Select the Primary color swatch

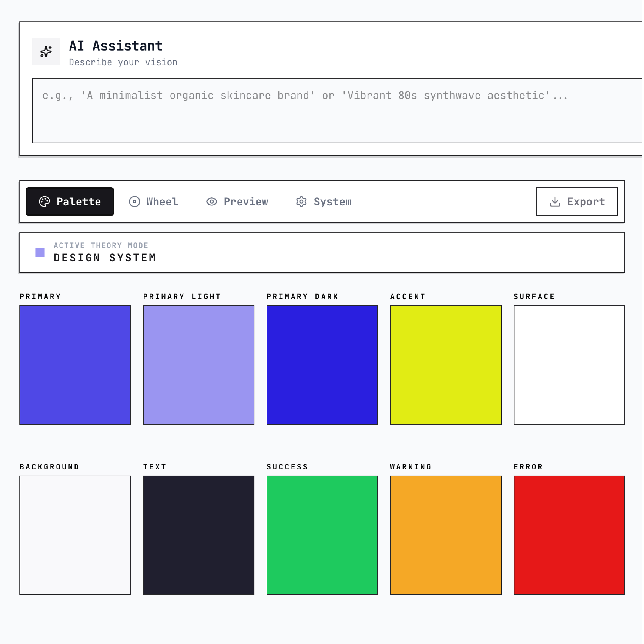pyautogui.click(x=75, y=365)
